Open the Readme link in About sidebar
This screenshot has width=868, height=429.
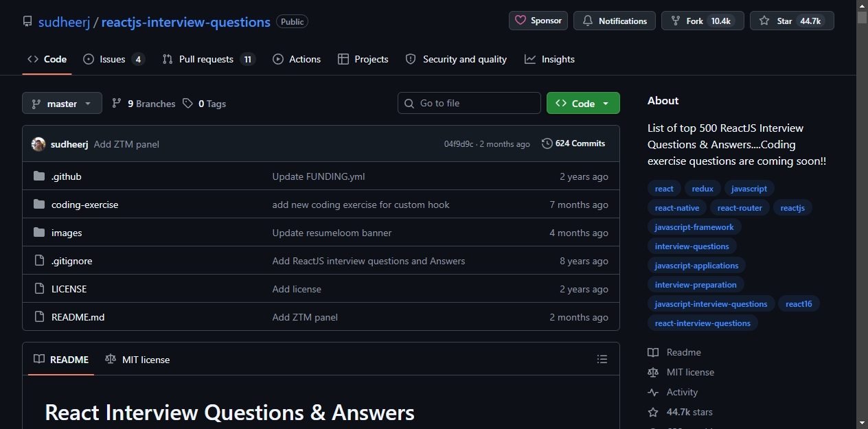[674, 352]
